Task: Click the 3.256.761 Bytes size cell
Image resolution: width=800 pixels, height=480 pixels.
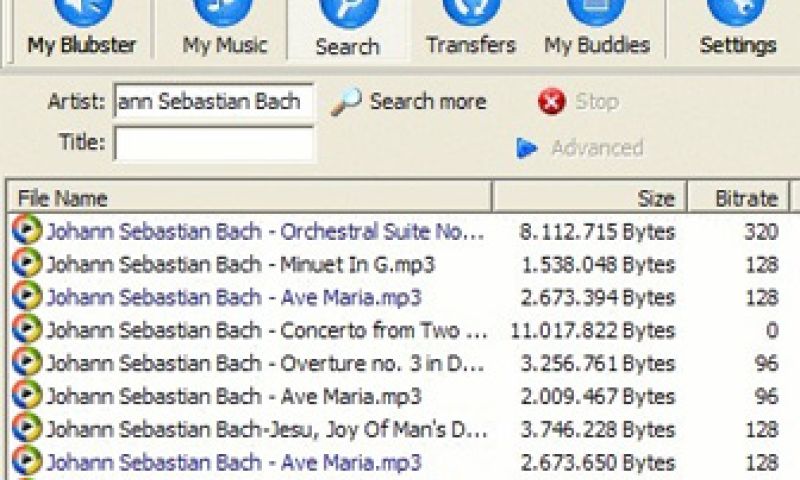Action: click(x=598, y=364)
